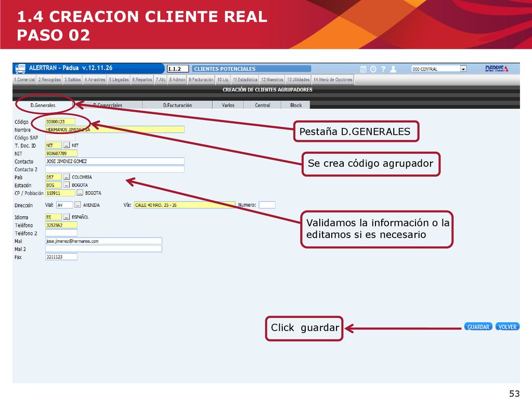
Task: Switch to Central tab
Action: [263, 105]
